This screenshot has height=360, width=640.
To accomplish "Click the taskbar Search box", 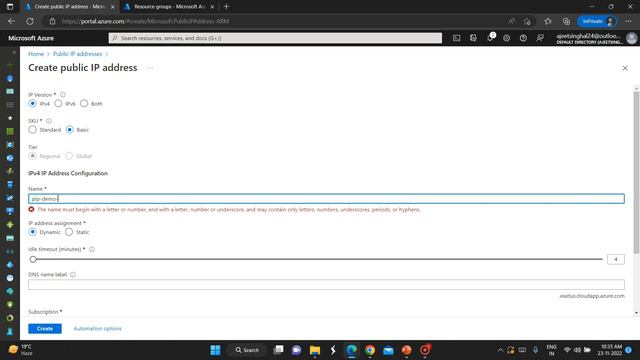I will tap(247, 350).
